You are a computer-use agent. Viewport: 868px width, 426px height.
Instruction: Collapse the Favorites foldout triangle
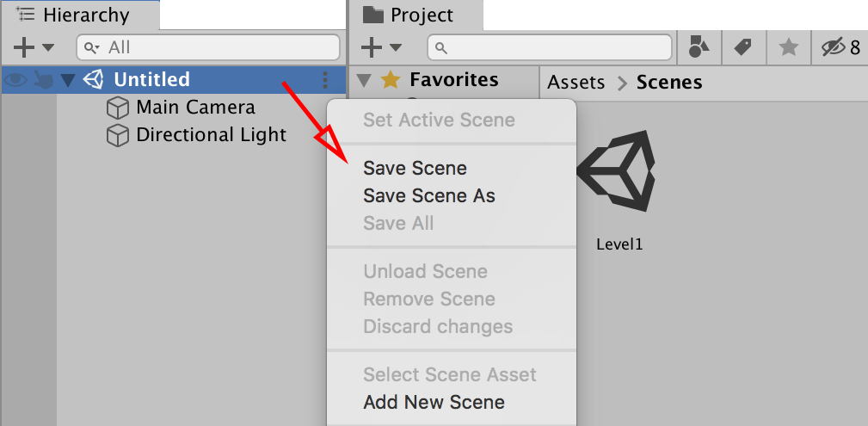[364, 81]
